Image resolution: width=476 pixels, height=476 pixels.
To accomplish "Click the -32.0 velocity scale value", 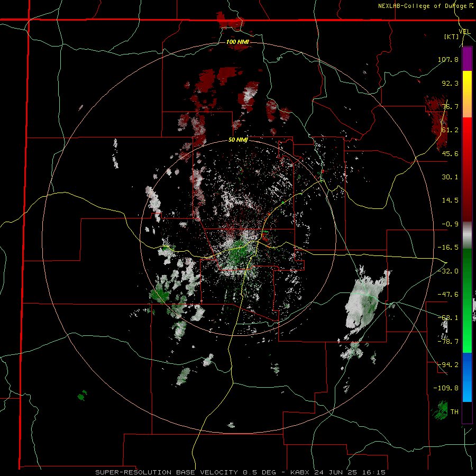I will click(448, 271).
